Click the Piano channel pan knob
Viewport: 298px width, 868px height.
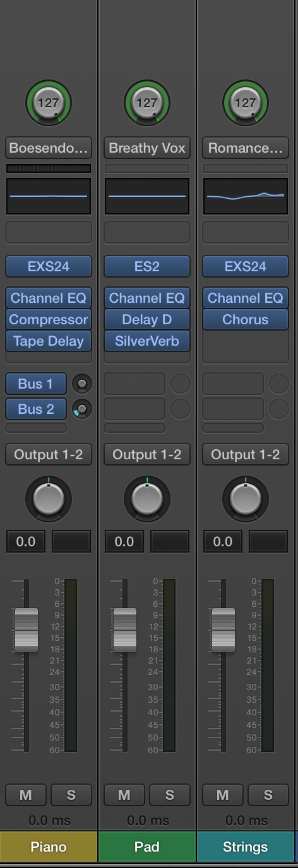[x=49, y=499]
